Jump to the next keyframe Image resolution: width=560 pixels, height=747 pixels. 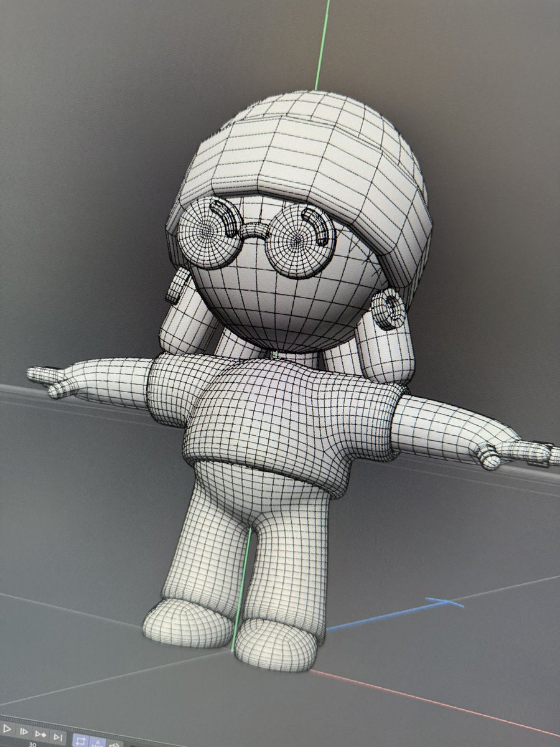tap(41, 735)
